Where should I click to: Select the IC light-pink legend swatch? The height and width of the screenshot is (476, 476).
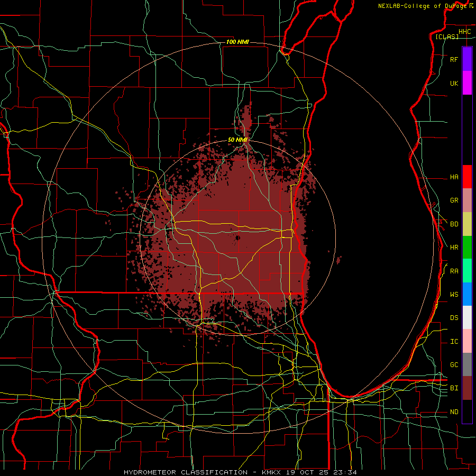coord(467,341)
